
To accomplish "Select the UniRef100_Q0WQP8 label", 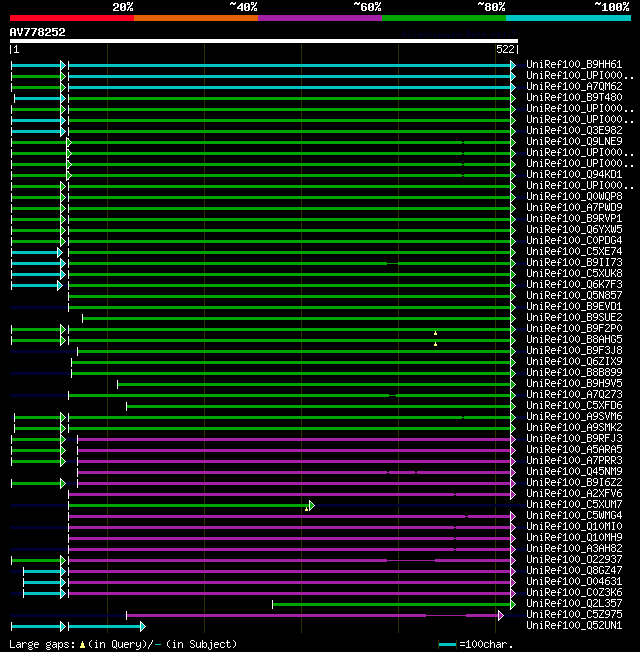I will pos(574,196).
